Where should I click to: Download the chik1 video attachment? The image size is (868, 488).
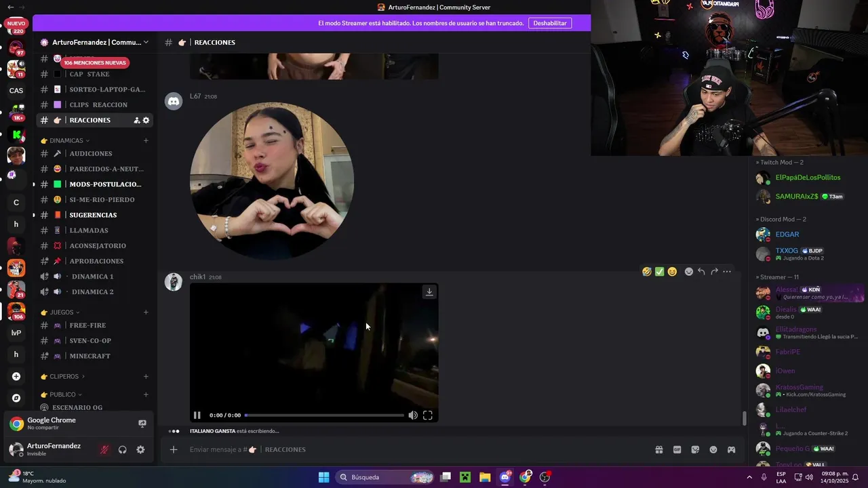[x=429, y=292]
